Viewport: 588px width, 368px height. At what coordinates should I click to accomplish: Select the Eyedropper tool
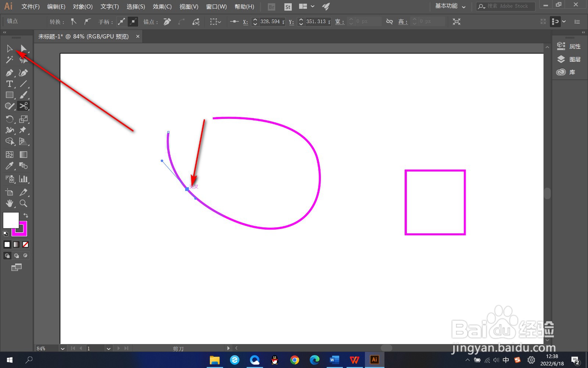[10, 166]
